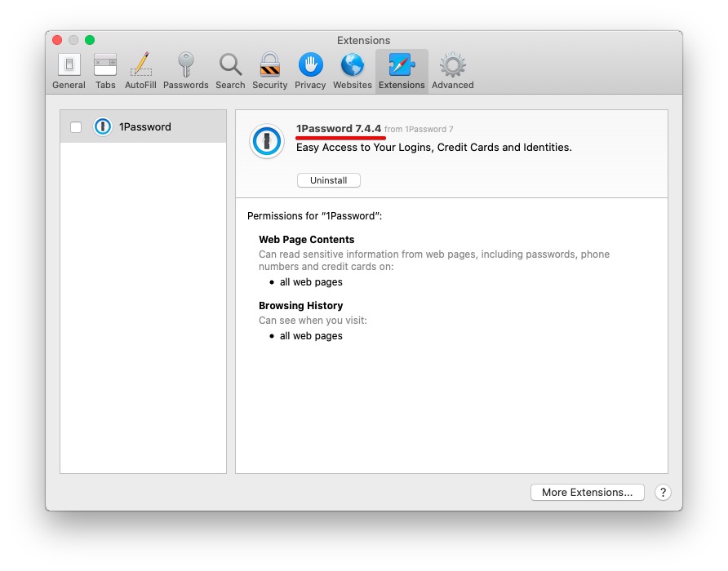This screenshot has height=571, width=728.
Task: Open the General preferences pane
Action: click(x=69, y=71)
